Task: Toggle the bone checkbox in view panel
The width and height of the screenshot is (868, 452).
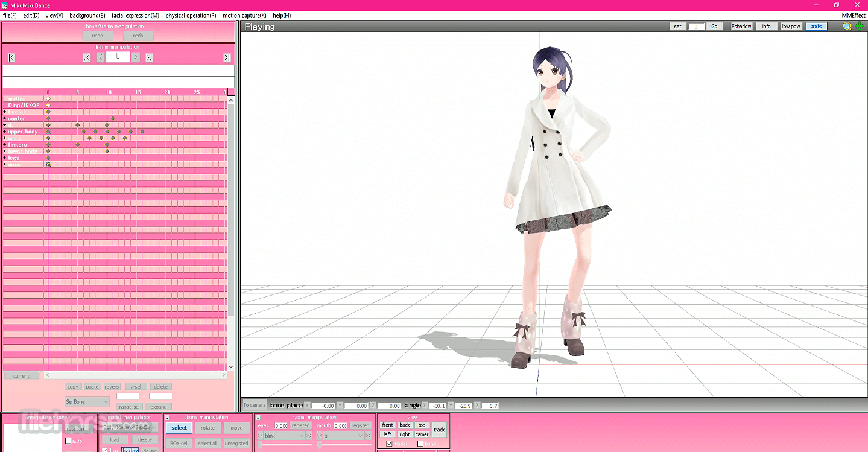Action: pyautogui.click(x=420, y=444)
